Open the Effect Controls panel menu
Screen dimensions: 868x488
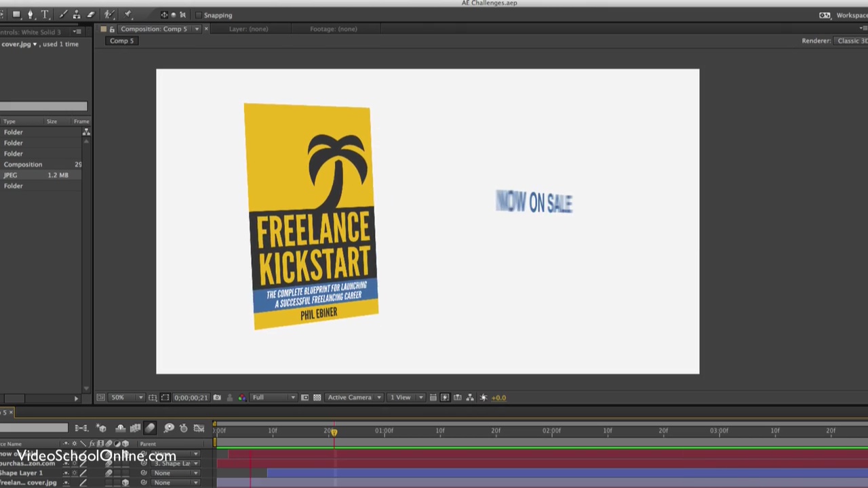click(78, 32)
